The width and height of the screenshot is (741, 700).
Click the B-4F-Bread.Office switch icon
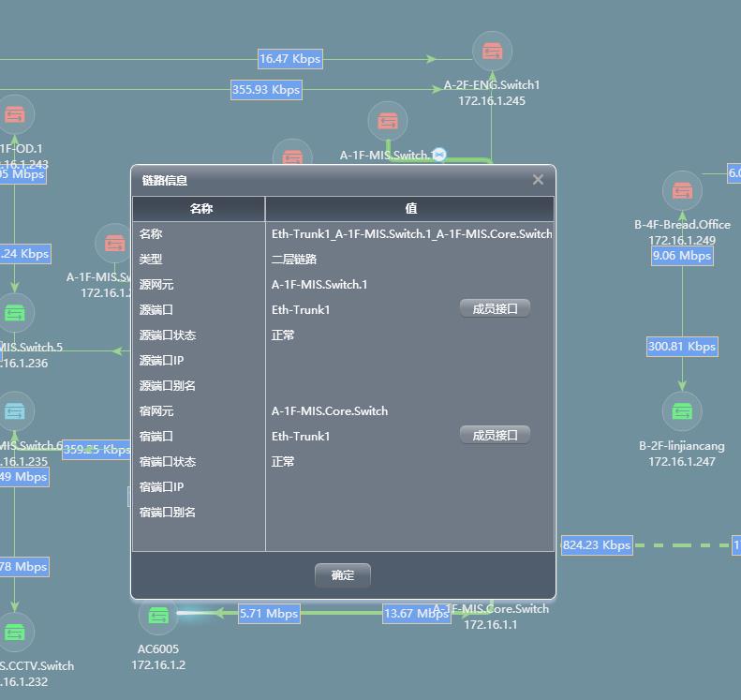coord(682,191)
